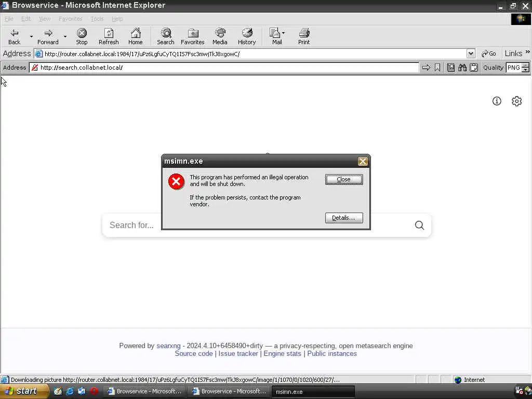Open the Tools menu
Screen dimensions: 532x399
[x=97, y=19]
